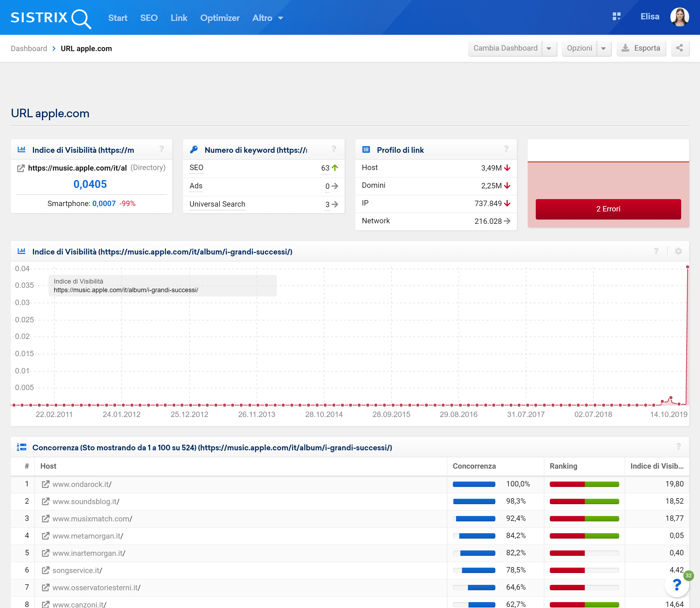Open external link icon for songservice.it
This screenshot has width=700, height=608.
[x=45, y=570]
